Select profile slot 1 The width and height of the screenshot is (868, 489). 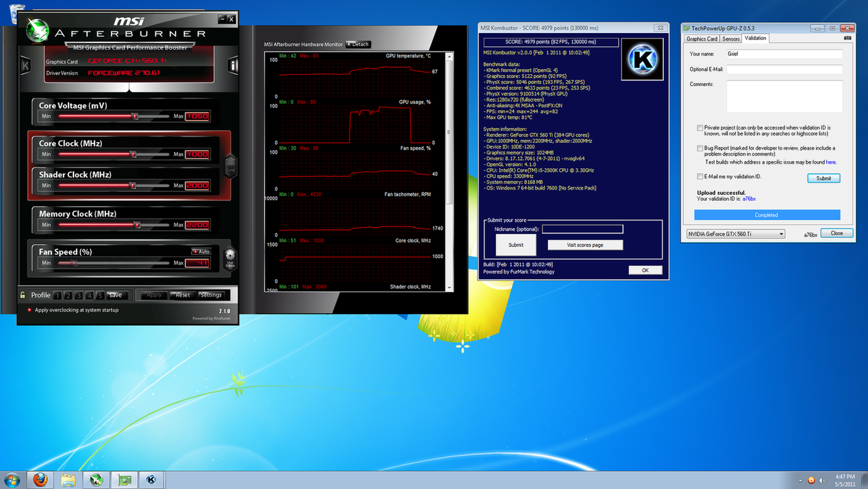tap(58, 296)
